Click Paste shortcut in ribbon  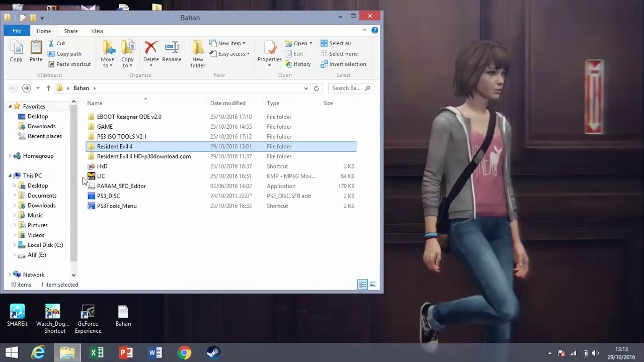pyautogui.click(x=69, y=64)
